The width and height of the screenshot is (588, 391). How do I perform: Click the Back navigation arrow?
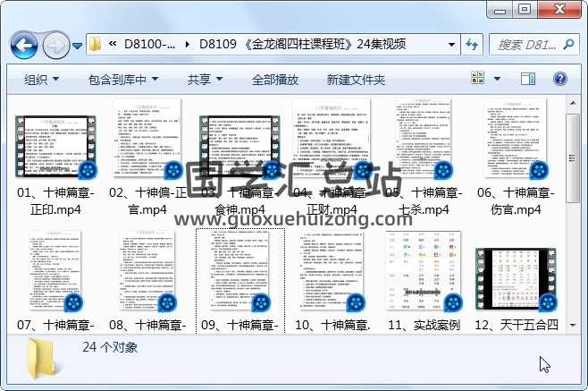23,44
